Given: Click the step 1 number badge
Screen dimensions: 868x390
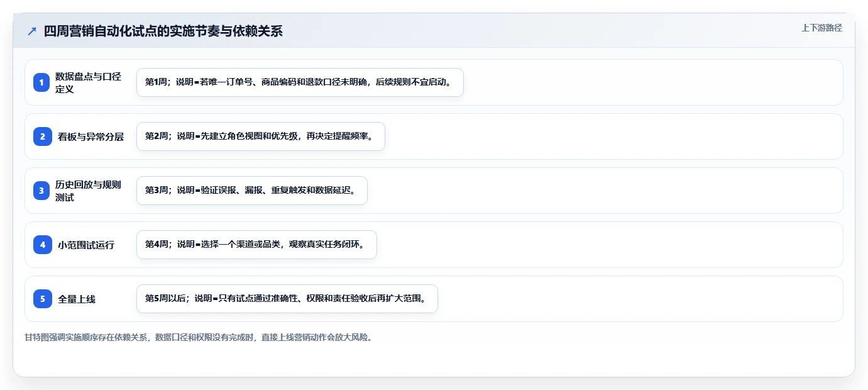Looking at the screenshot, I should point(42,82).
